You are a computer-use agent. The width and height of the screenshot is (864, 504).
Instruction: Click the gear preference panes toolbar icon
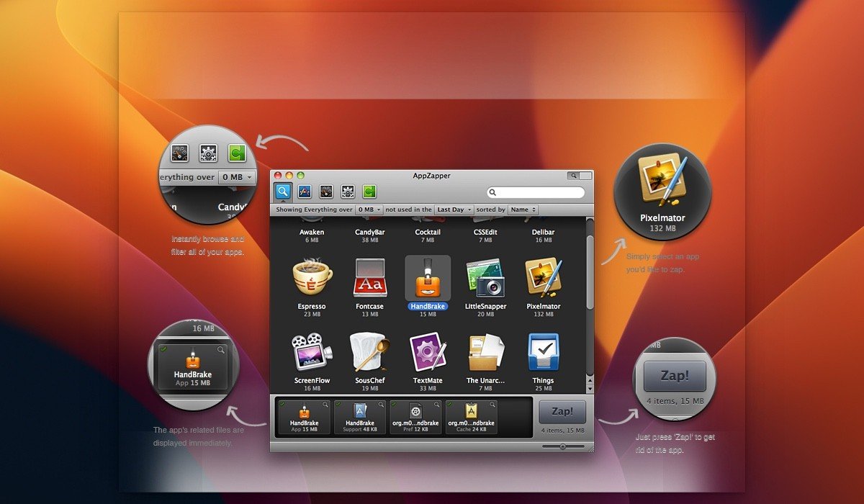tap(348, 192)
